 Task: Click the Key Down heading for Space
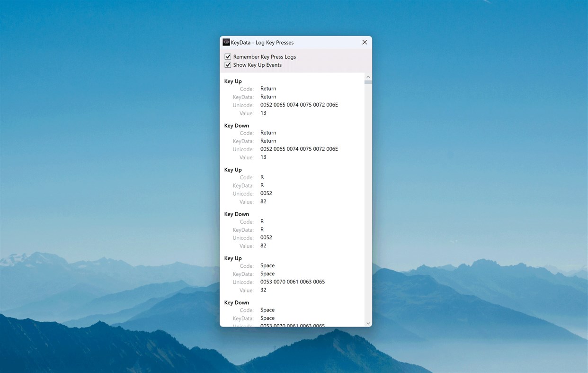236,302
